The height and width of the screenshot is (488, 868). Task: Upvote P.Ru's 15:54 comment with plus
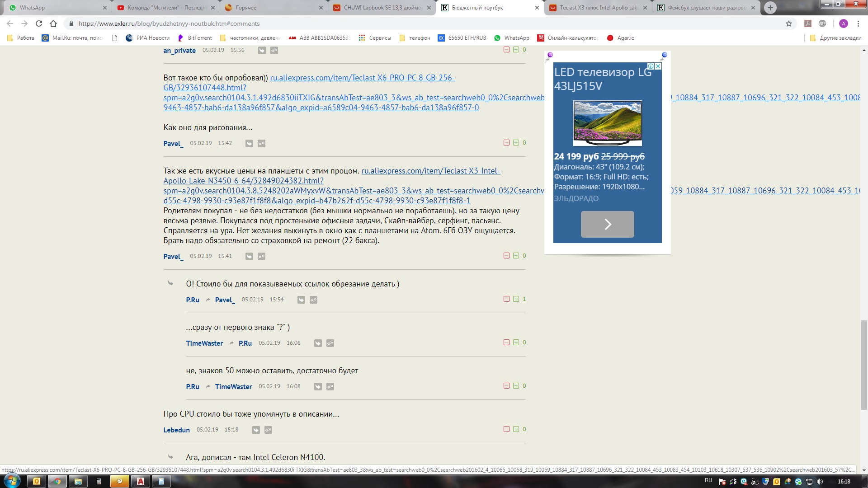[516, 299]
